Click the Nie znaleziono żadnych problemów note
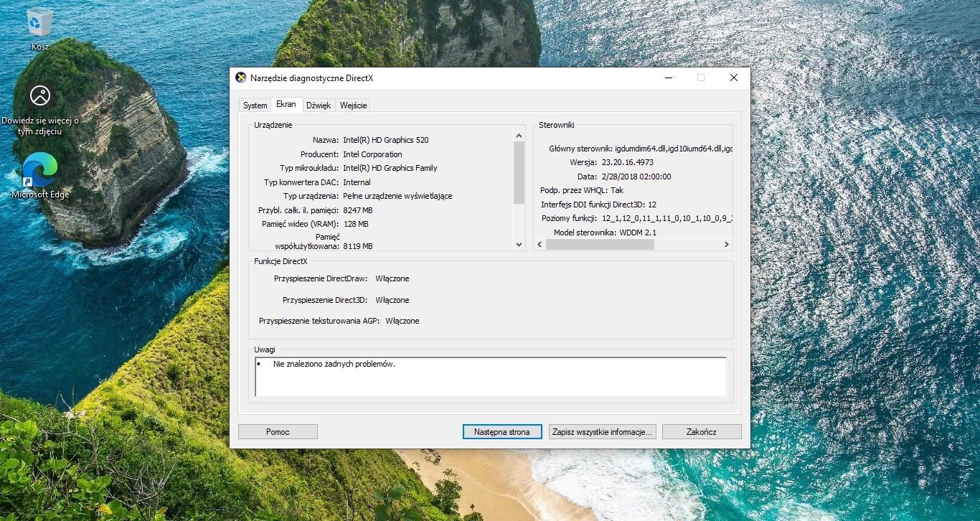This screenshot has height=521, width=980. pyautogui.click(x=334, y=364)
